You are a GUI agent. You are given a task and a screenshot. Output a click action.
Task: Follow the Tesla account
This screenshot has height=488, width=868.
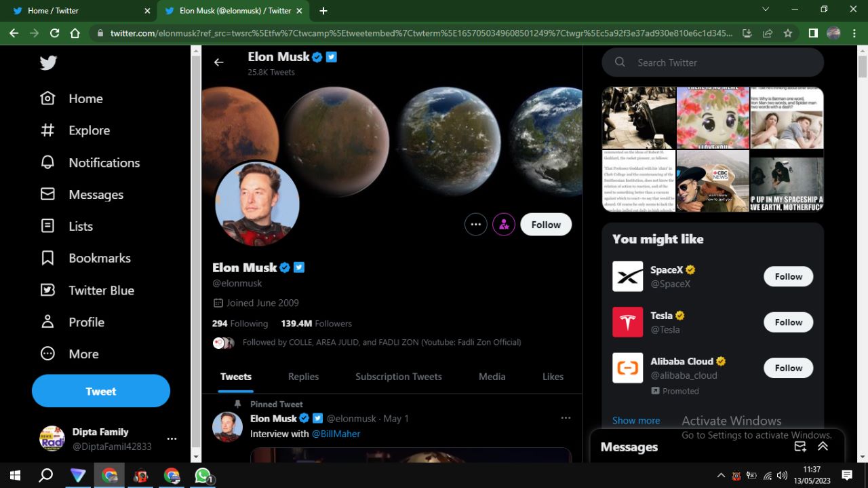[789, 322]
